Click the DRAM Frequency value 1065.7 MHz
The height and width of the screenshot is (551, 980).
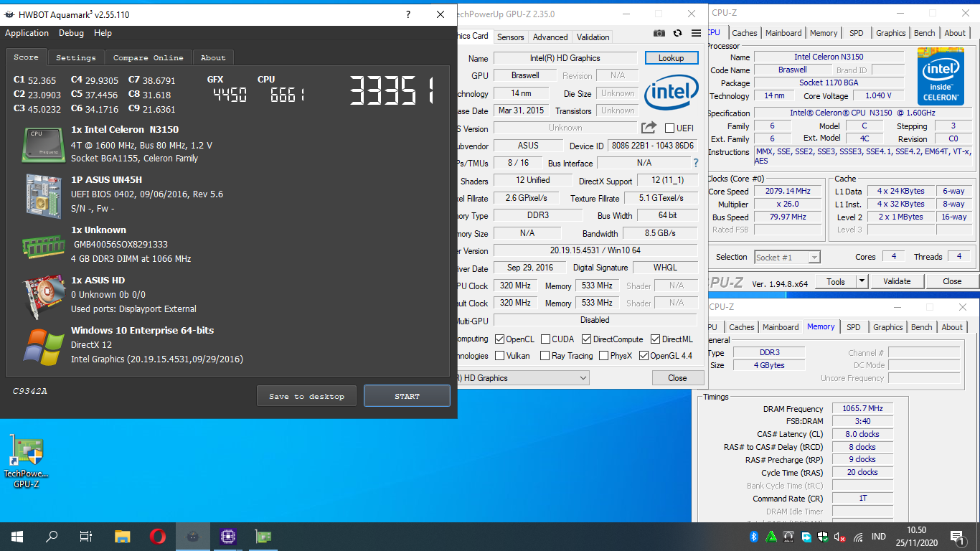coord(862,408)
